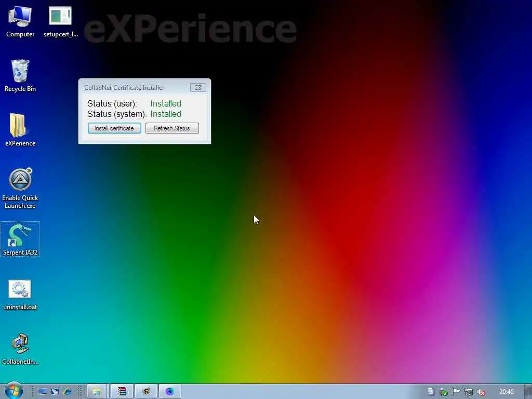Click the green Installed user status text

coord(166,103)
